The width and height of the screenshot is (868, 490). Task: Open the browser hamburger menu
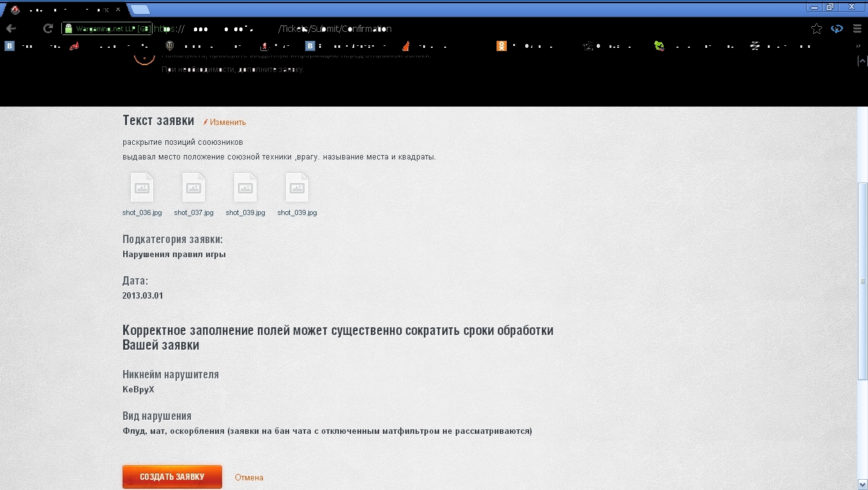[857, 29]
